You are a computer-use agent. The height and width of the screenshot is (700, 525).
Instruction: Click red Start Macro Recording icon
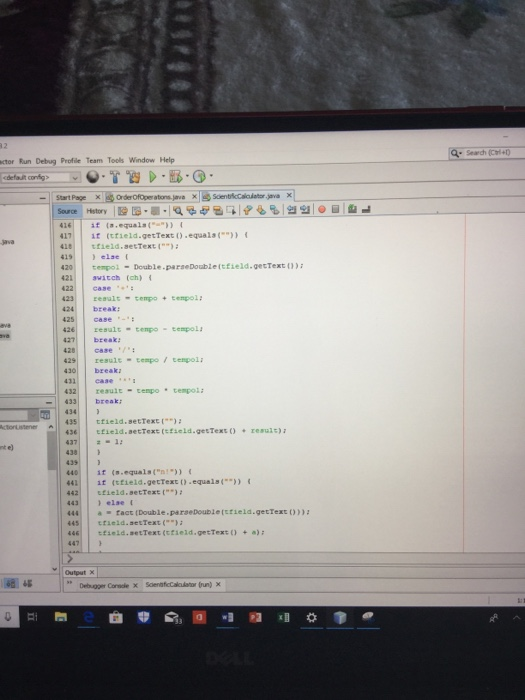(322, 209)
